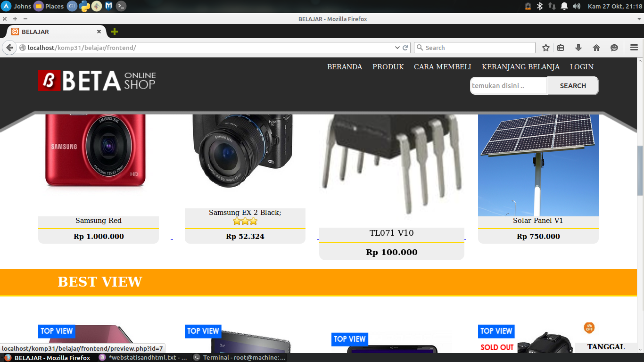Open the URL history dropdown arrow
644x362 pixels.
397,48
